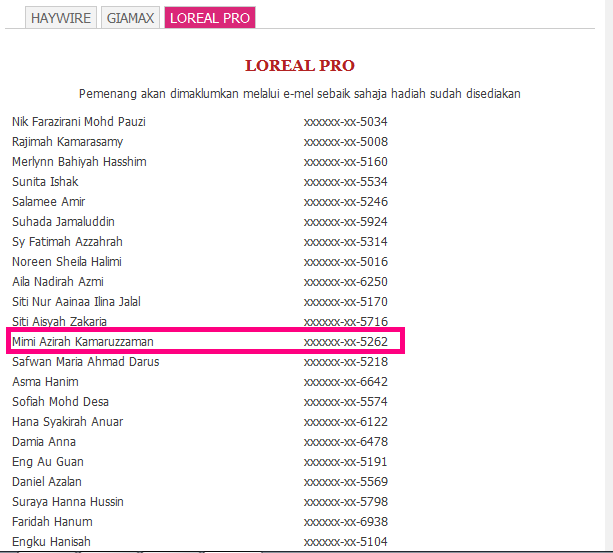Screen dimensions: 613x553
Task: Click the Engku Hanisah name
Action: pos(51,542)
